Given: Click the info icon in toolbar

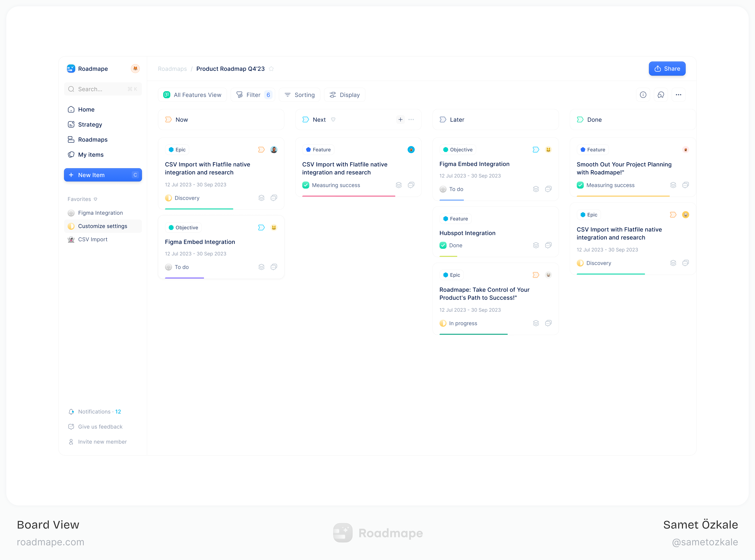Looking at the screenshot, I should (643, 95).
